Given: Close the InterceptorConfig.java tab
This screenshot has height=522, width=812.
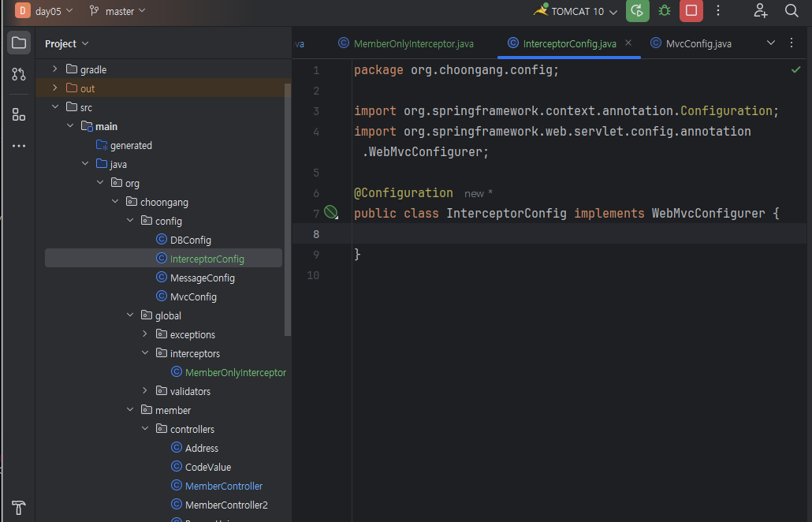Looking at the screenshot, I should coord(628,43).
